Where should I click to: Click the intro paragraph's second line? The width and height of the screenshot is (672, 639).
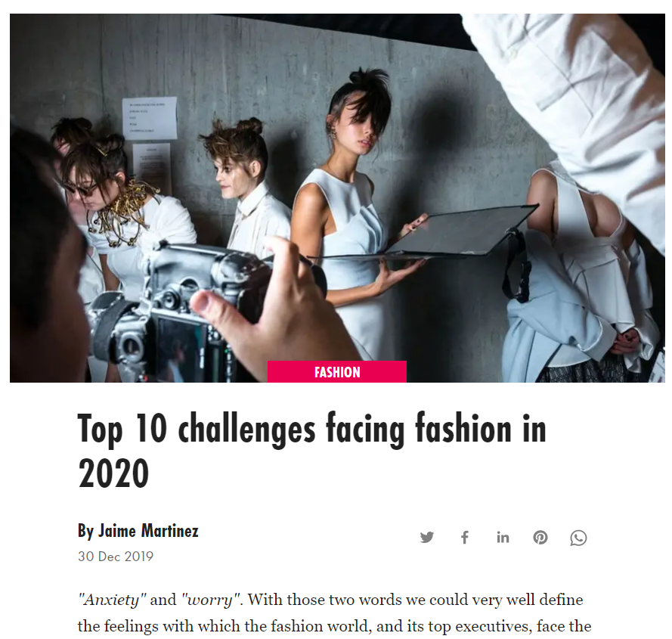(x=334, y=626)
